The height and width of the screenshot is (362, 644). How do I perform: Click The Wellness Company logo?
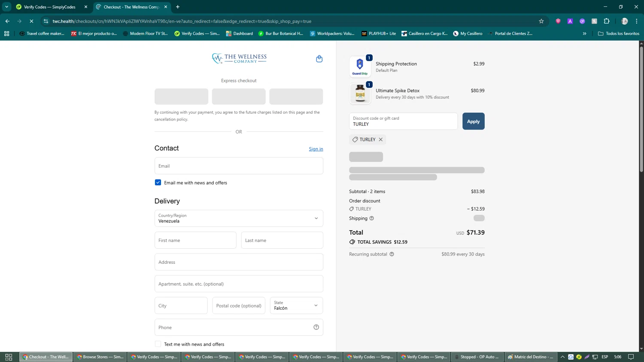point(239,58)
